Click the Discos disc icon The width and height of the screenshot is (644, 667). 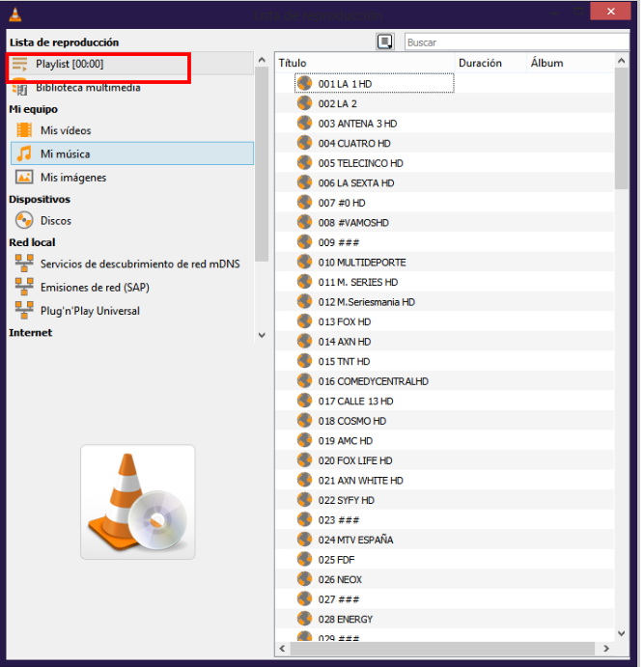click(x=24, y=220)
